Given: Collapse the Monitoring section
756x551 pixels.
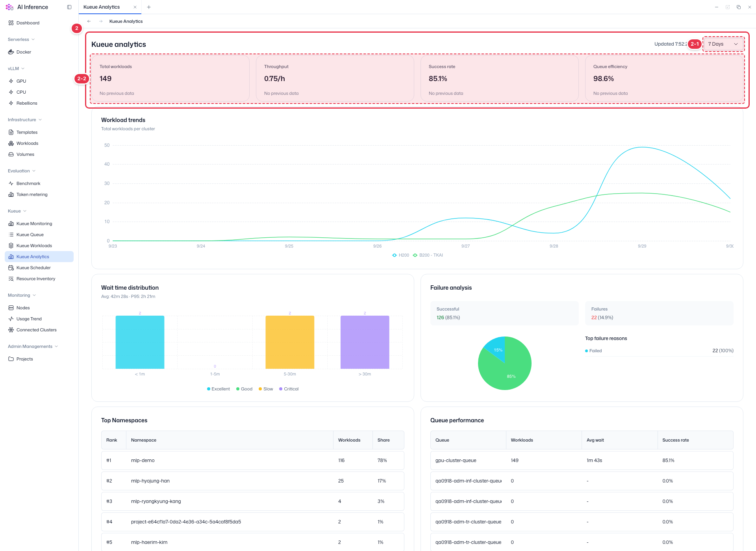Looking at the screenshot, I should coord(22,295).
